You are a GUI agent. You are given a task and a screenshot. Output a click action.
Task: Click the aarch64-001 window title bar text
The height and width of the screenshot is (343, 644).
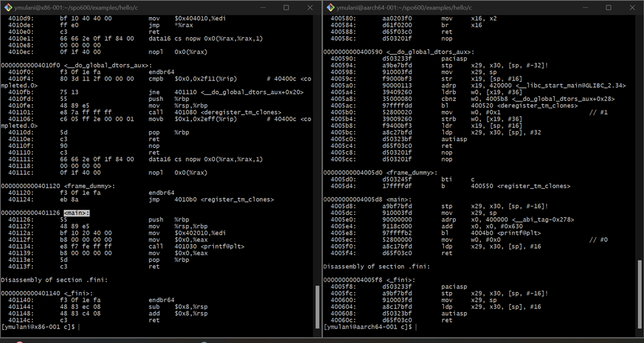[x=403, y=7]
